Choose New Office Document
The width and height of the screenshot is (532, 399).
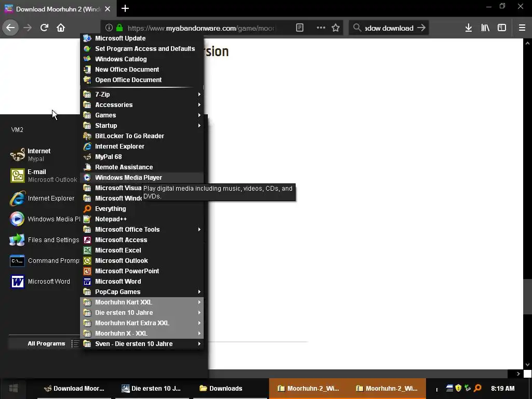(x=142, y=70)
